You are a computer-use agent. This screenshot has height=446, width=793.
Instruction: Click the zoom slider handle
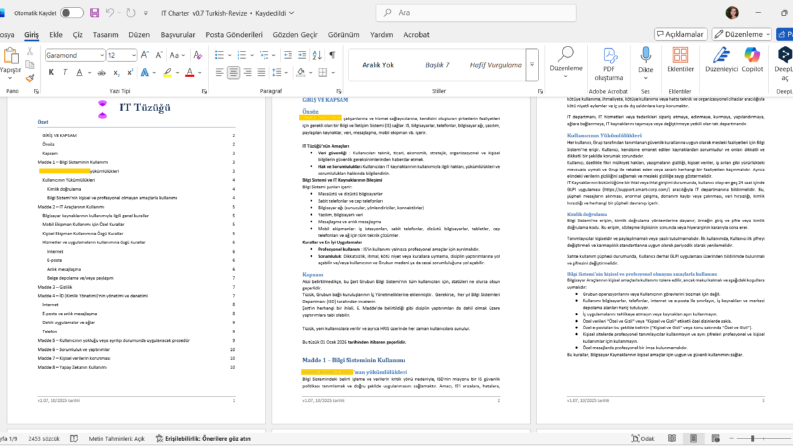(753, 438)
